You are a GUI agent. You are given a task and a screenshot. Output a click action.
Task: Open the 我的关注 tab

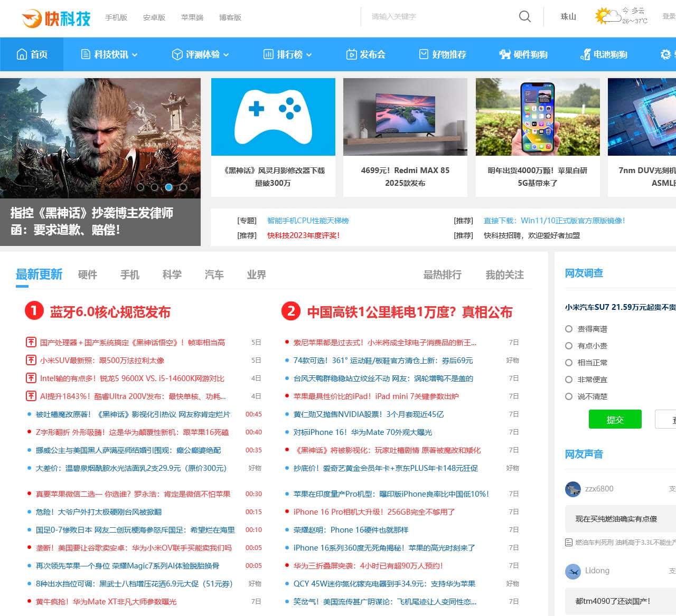click(505, 274)
